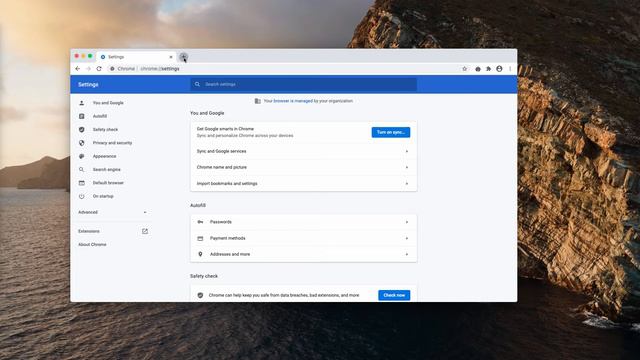This screenshot has width=640, height=360.
Task: Go back using the back arrow
Action: (78, 69)
